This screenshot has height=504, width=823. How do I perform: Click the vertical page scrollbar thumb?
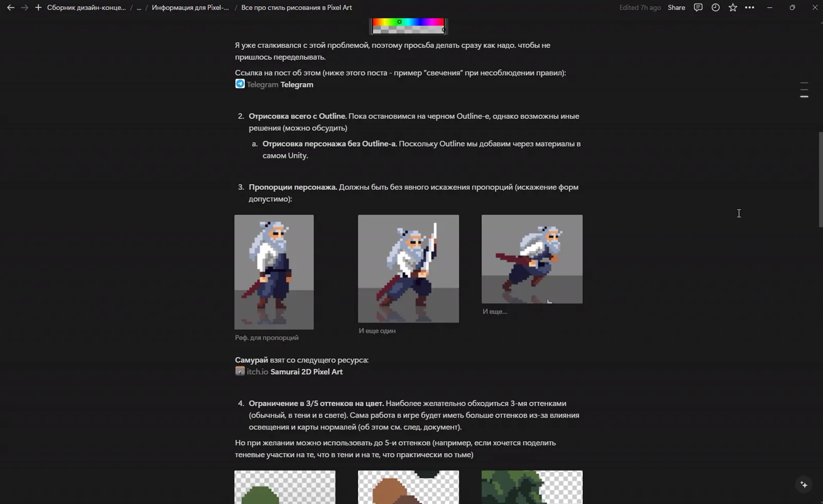coord(820,179)
